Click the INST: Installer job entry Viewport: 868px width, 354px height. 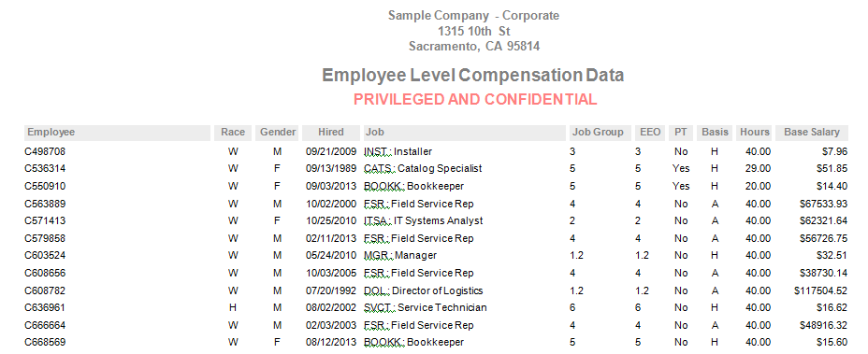coord(398,151)
